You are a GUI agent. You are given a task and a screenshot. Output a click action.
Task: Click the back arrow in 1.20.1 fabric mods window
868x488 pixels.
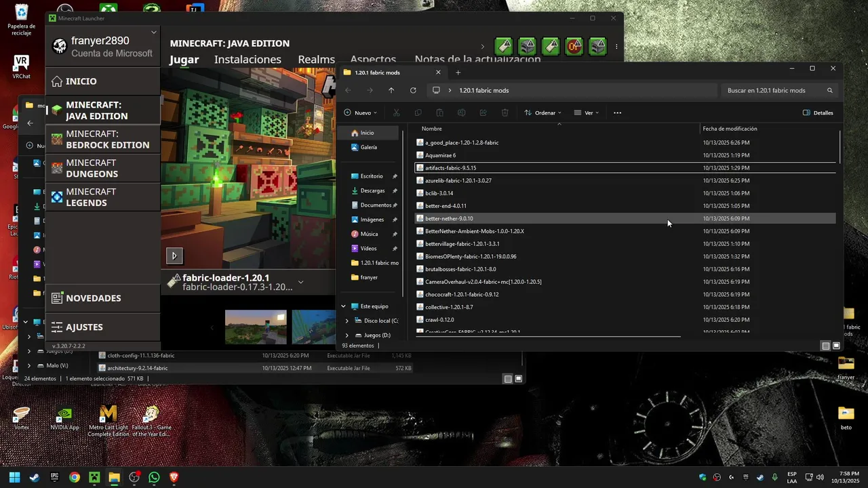(348, 90)
